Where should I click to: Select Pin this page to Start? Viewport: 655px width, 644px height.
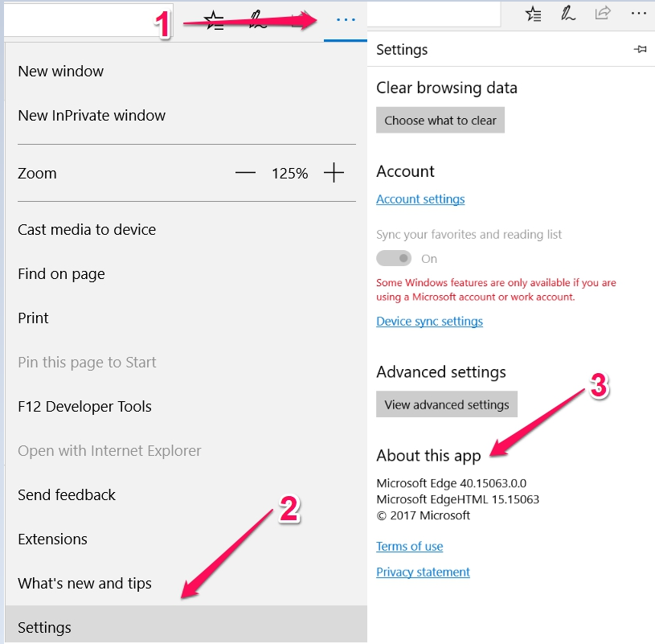click(x=186, y=363)
